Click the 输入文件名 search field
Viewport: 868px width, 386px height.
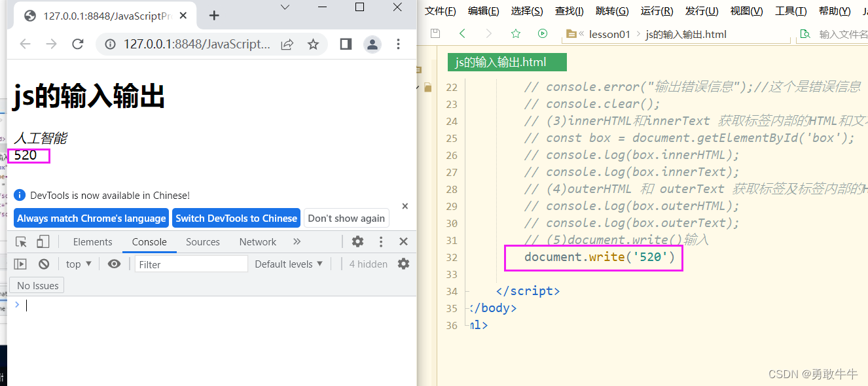click(843, 34)
